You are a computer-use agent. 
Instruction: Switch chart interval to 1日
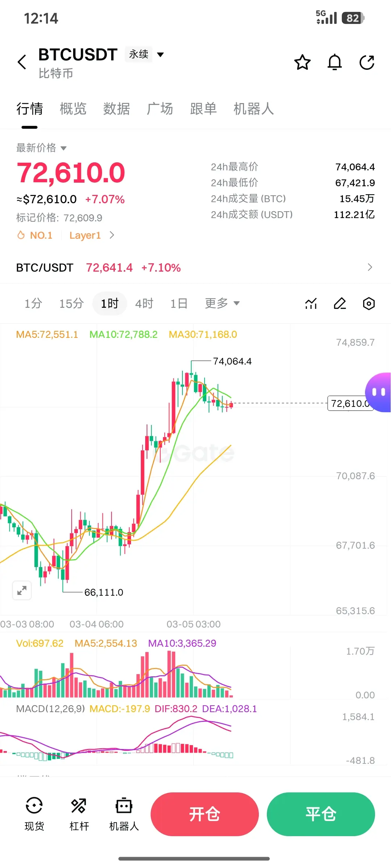point(179,303)
